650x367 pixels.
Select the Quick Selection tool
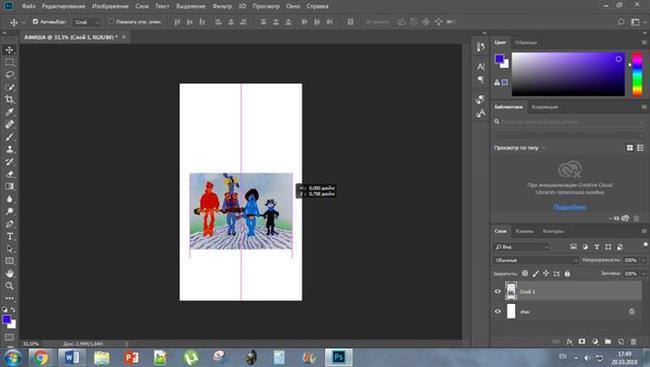[x=9, y=87]
